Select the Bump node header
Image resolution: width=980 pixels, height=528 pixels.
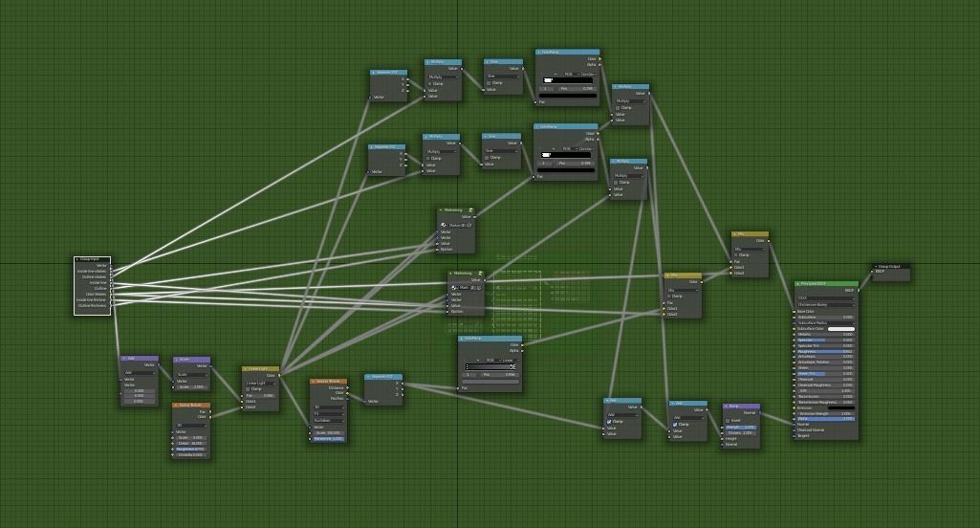pos(742,406)
